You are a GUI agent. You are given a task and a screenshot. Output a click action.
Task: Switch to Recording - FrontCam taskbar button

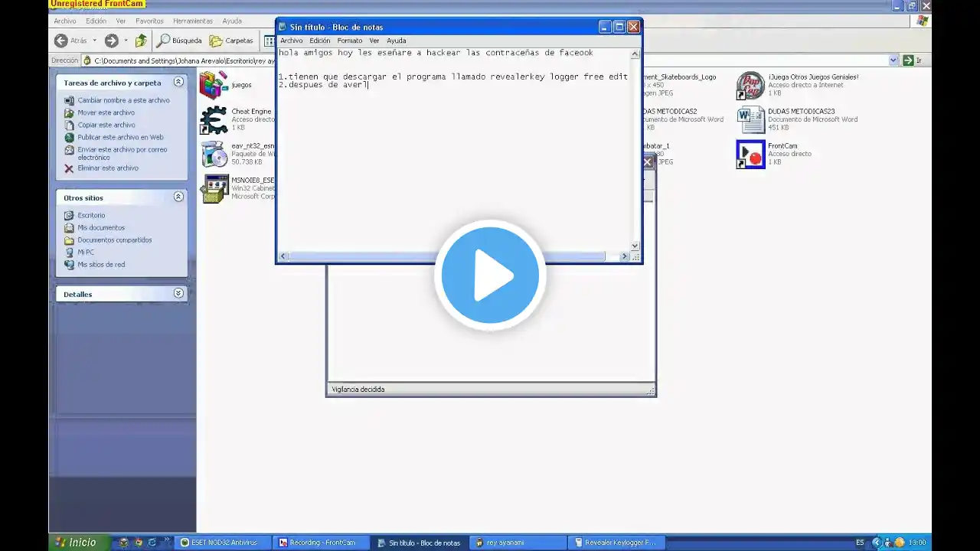322,543
